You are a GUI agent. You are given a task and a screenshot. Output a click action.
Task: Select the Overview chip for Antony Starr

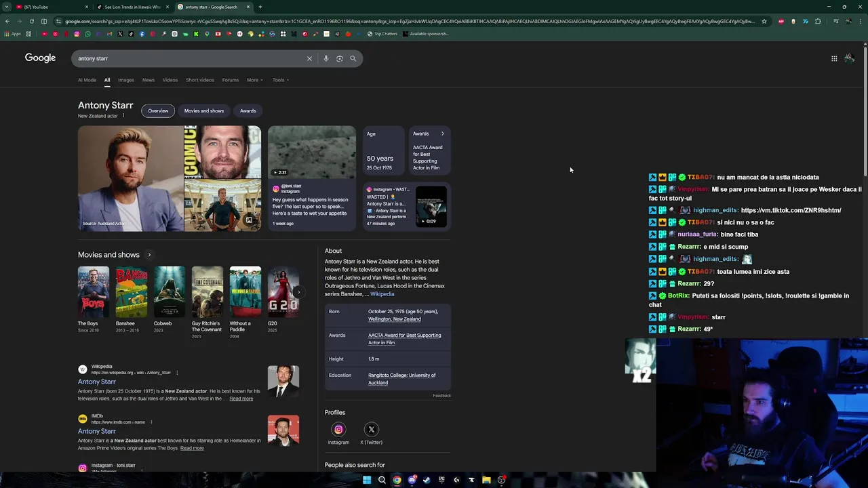tap(158, 110)
